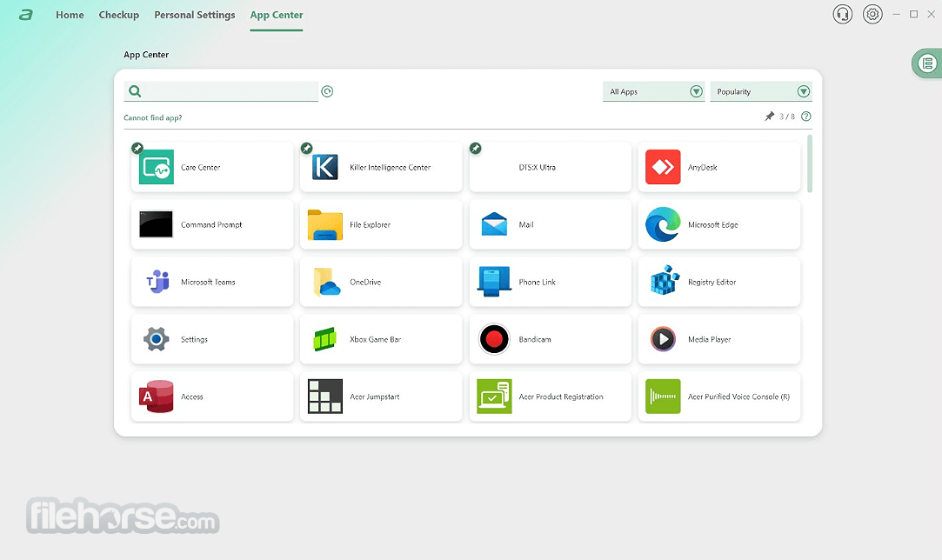The image size is (942, 560).
Task: Click the 'App Center' page heading
Action: point(146,55)
